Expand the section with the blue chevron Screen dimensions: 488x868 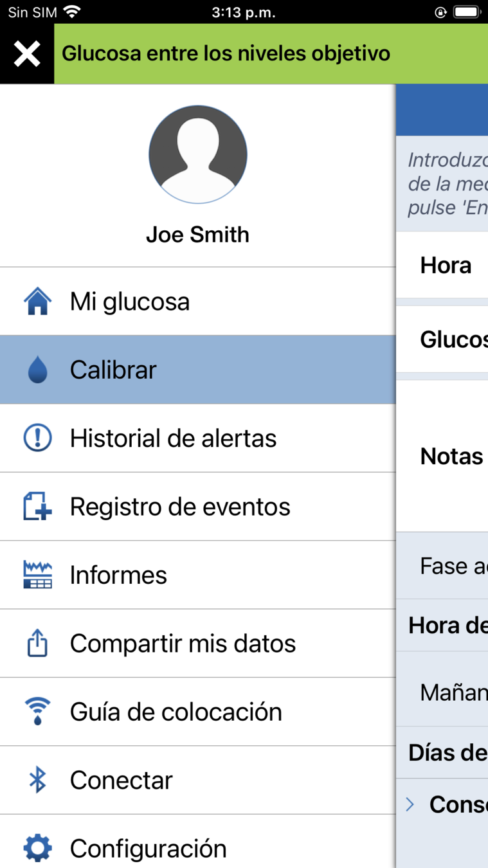coord(410,804)
